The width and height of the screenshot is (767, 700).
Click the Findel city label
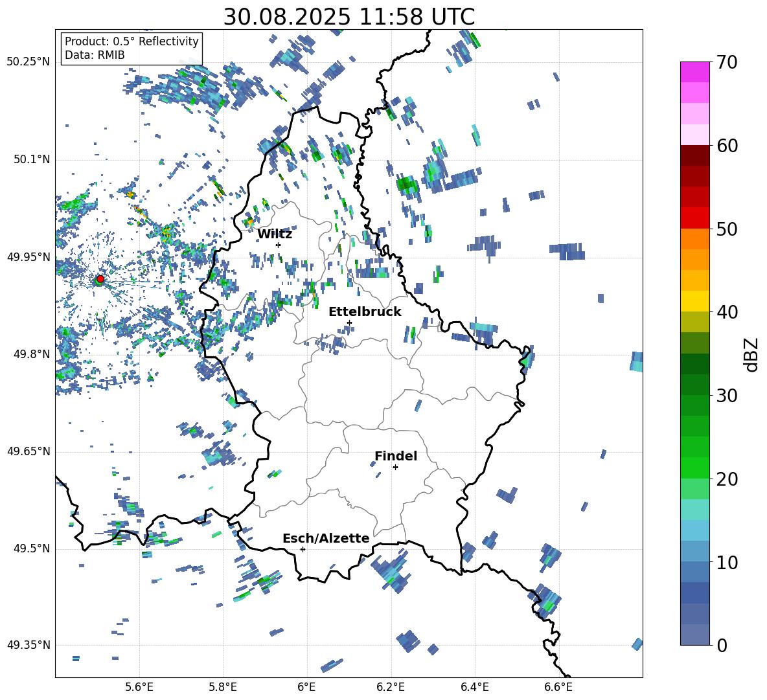(396, 456)
